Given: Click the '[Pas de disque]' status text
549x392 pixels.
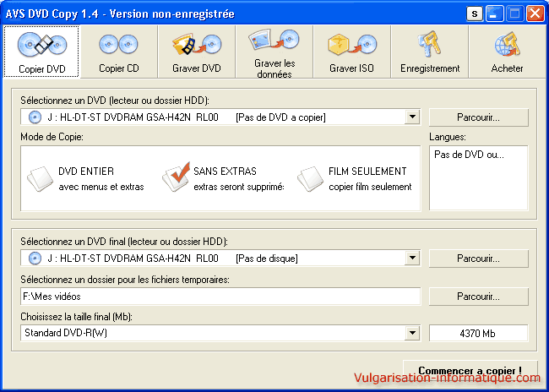Looking at the screenshot, I should coord(267,259).
